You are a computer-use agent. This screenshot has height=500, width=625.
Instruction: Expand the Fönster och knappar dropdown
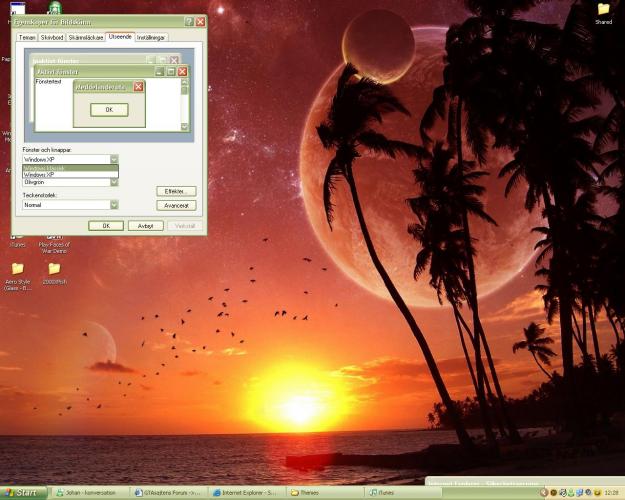click(x=114, y=159)
